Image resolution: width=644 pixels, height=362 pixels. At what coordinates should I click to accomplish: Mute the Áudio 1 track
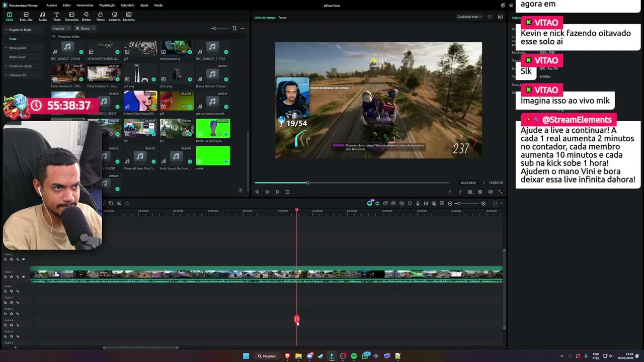tap(12, 291)
